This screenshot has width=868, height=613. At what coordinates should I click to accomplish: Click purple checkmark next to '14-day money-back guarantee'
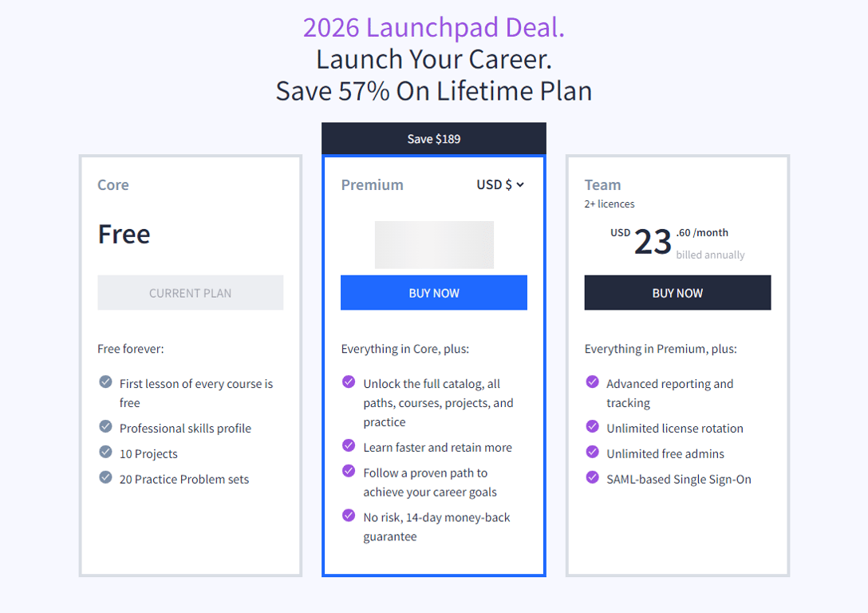pyautogui.click(x=349, y=516)
